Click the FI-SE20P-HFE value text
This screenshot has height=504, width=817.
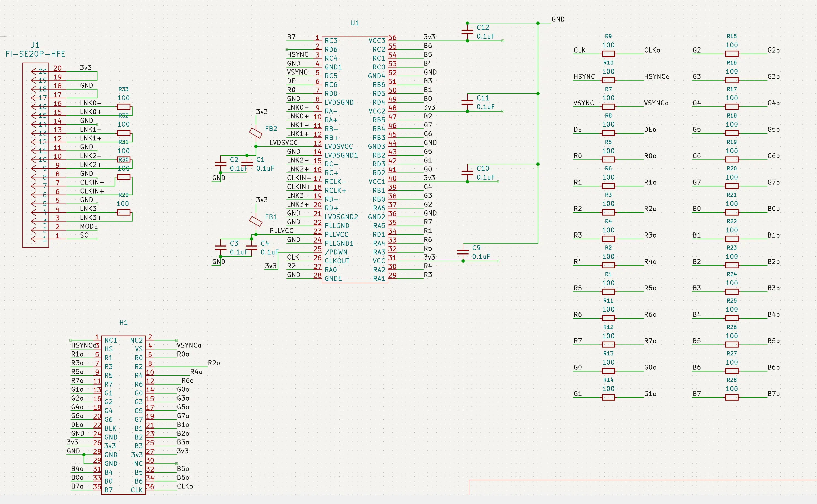35,54
